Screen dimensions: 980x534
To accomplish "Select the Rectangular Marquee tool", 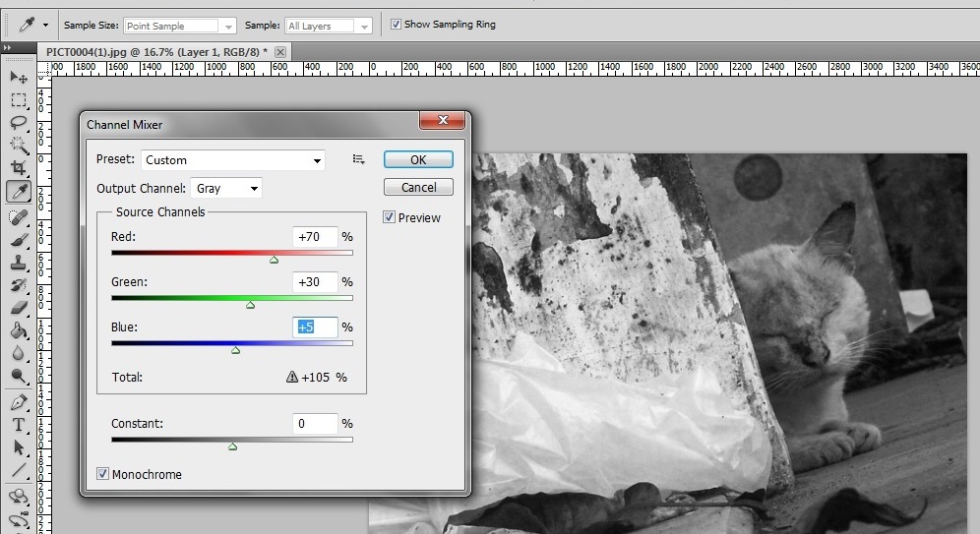I will (x=18, y=100).
